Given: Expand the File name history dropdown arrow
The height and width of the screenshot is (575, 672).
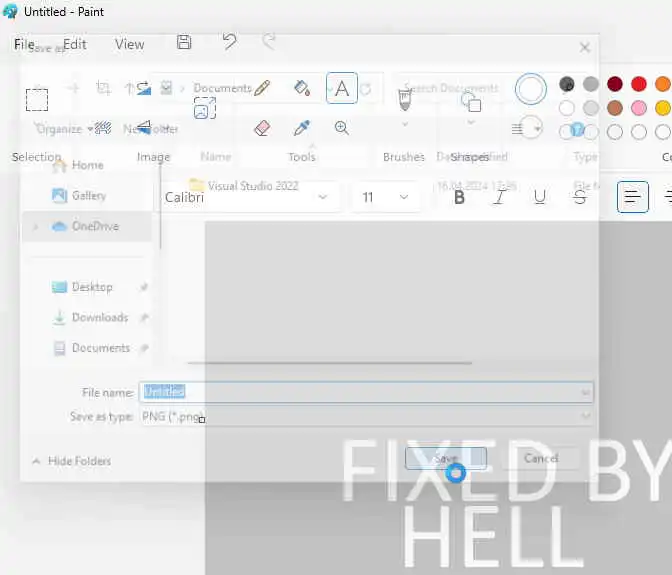Looking at the screenshot, I should (585, 392).
